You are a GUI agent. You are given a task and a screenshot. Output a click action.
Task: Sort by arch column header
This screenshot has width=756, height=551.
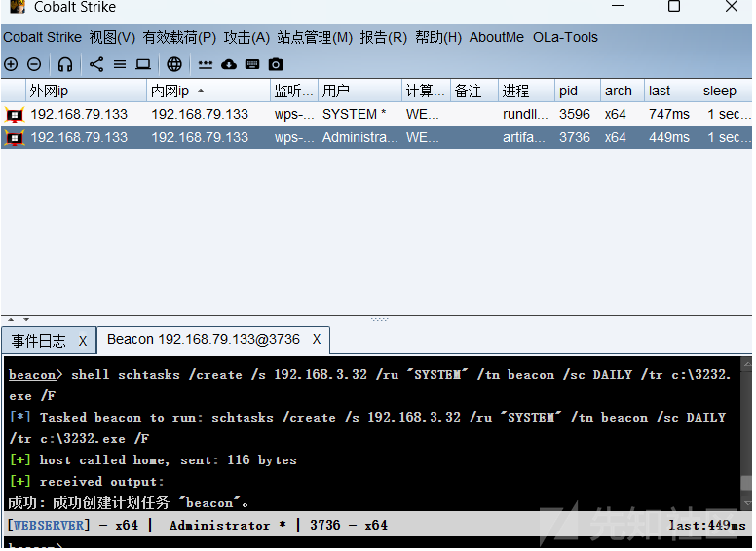623,91
